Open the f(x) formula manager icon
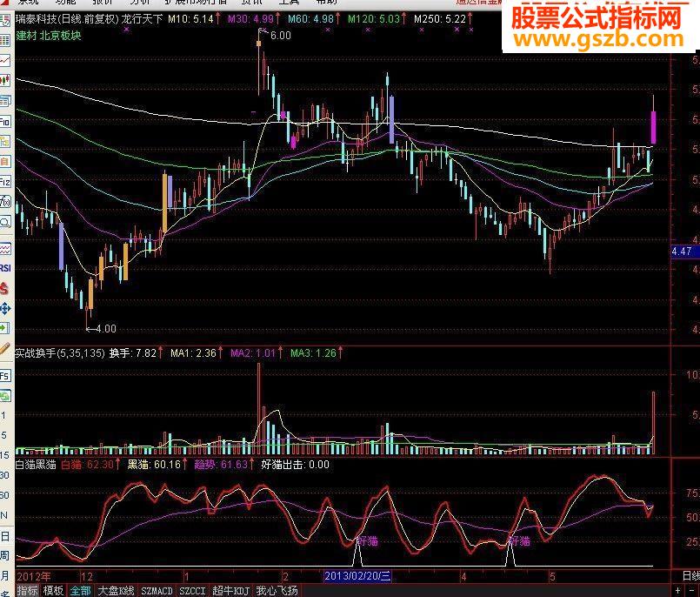This screenshot has width=700, height=597. pyautogui.click(x=4, y=202)
